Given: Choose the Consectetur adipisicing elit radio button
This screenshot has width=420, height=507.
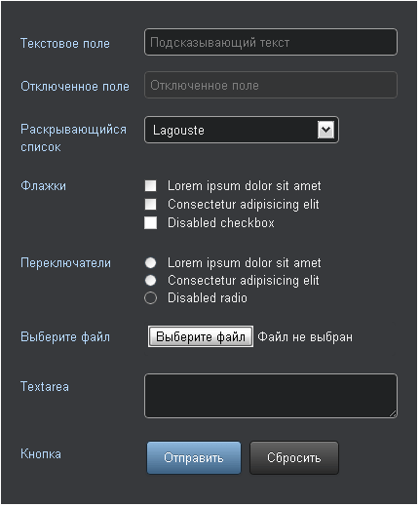Looking at the screenshot, I should click(150, 280).
